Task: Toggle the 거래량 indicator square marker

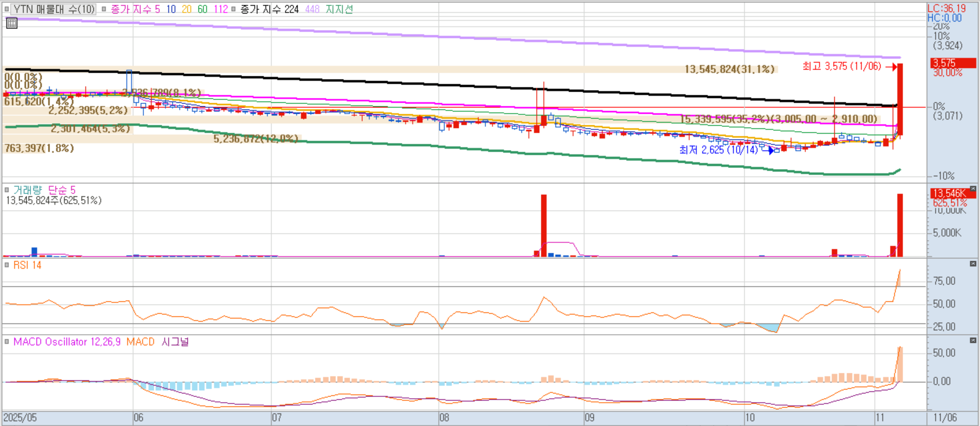Action: pos(7,190)
